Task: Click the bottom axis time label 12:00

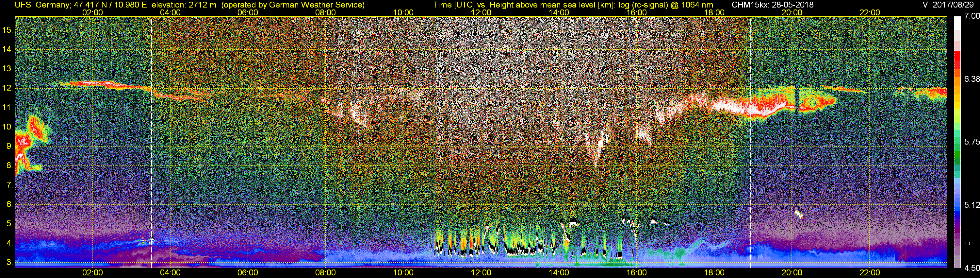Action: coord(481,273)
